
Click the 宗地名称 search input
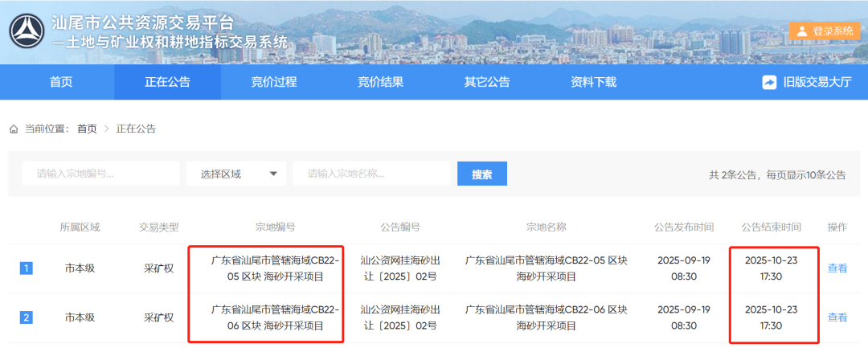(371, 174)
